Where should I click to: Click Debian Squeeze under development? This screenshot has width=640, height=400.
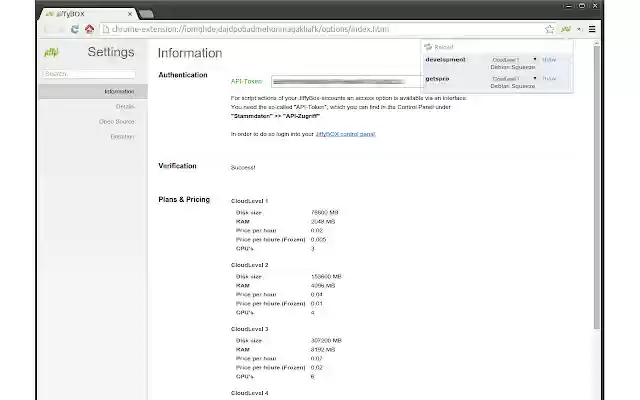tap(513, 67)
